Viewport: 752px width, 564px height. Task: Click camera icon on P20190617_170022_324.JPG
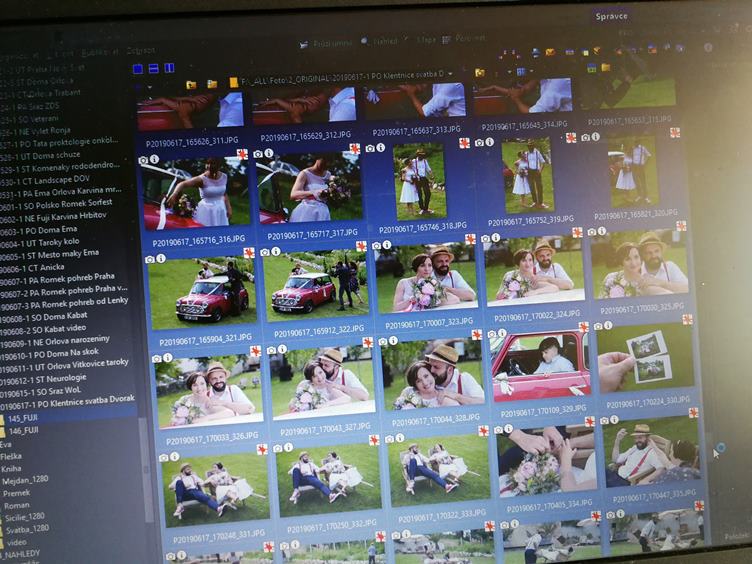[485, 238]
